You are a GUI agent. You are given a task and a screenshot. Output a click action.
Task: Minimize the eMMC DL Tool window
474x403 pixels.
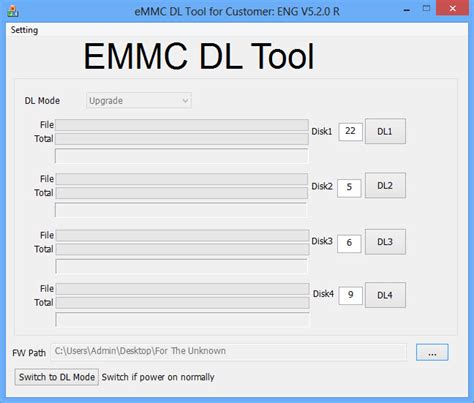(x=407, y=10)
